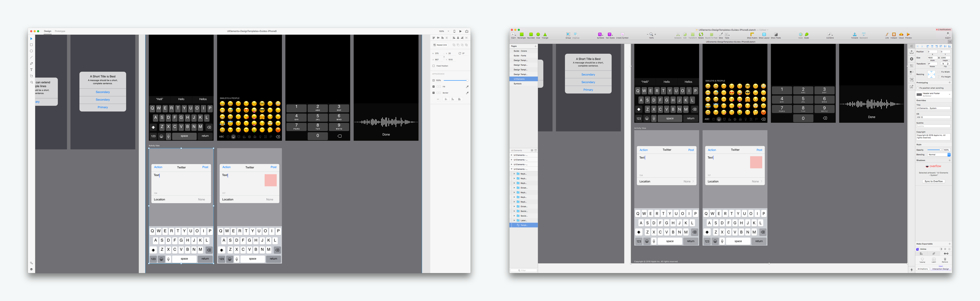Click the Export icon in Sketch
Image resolution: width=980 pixels, height=301 pixels.
coord(948,35)
